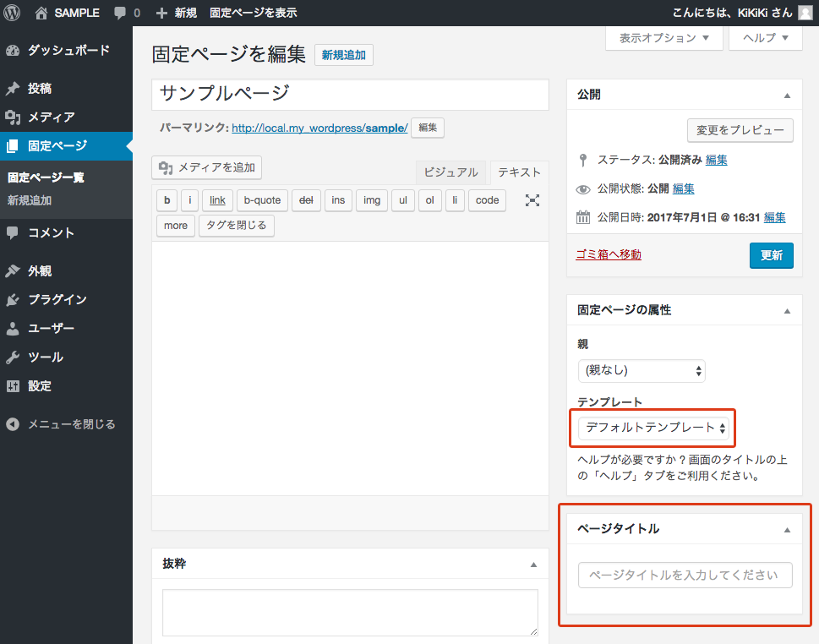Click the ページタイトル input field
The width and height of the screenshot is (819, 644).
pyautogui.click(x=685, y=575)
